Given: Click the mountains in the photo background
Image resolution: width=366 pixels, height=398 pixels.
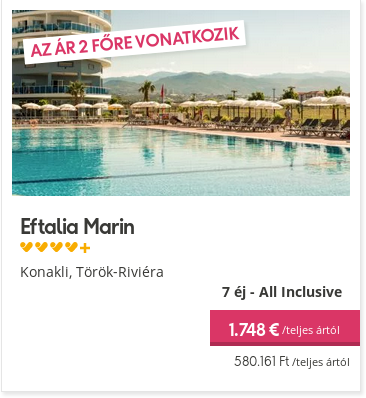Looking at the screenshot, I should [227, 82].
